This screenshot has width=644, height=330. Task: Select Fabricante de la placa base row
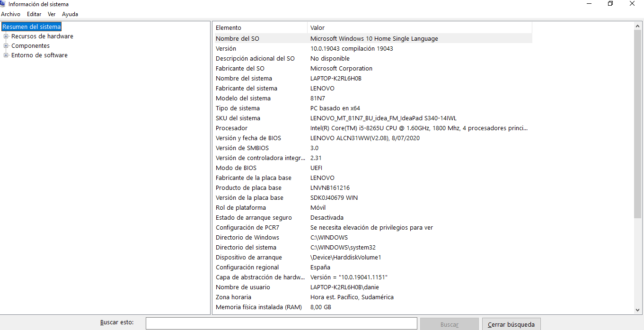pos(373,178)
